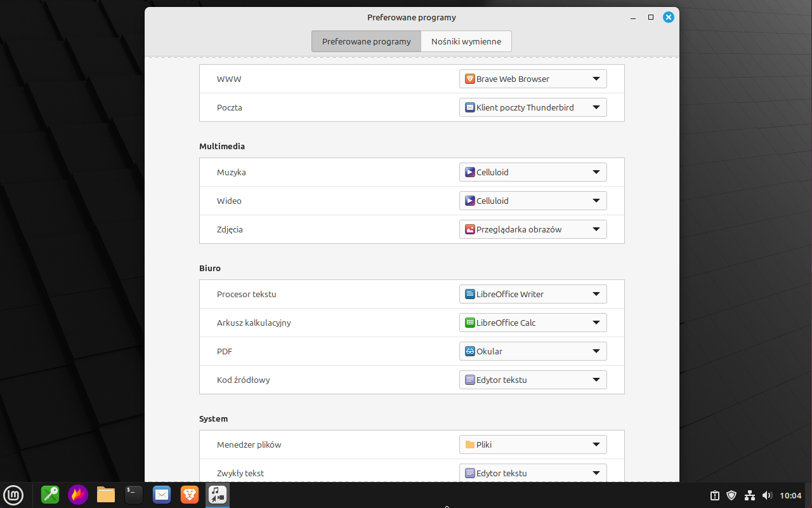Image resolution: width=812 pixels, height=508 pixels.
Task: Open the network connection tray icon
Action: pyautogui.click(x=749, y=495)
